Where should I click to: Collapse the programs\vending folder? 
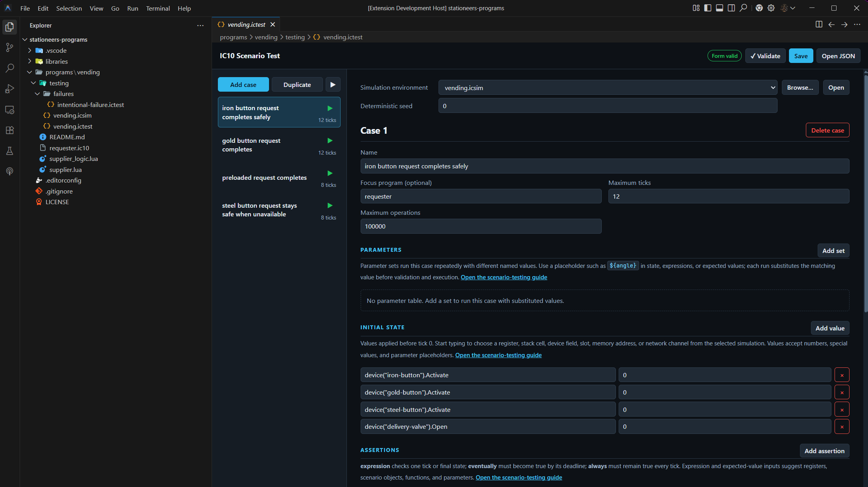[x=29, y=72]
